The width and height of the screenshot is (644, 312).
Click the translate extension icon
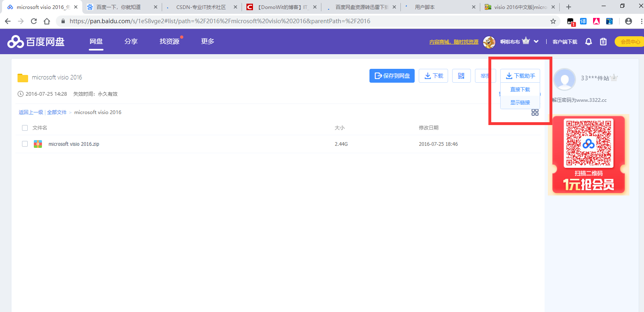click(x=583, y=21)
